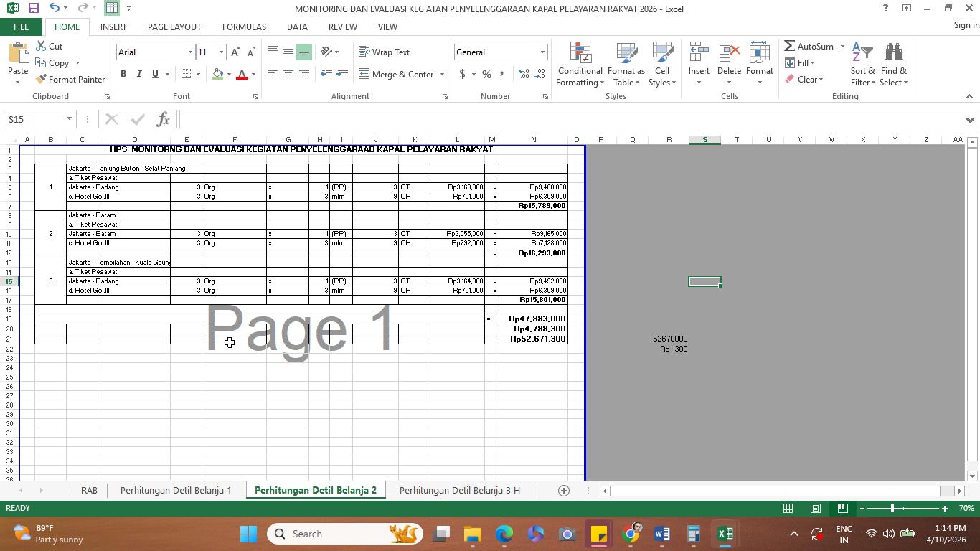Apply the Fill Color bucket
This screenshot has height=551, width=980.
(217, 74)
